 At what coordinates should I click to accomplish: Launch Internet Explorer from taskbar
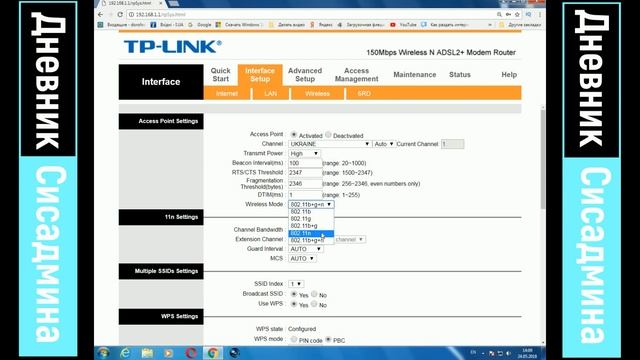(125, 353)
